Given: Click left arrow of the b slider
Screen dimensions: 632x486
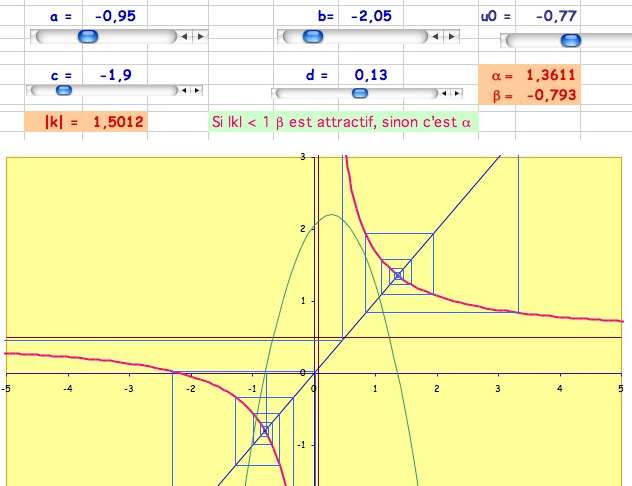Looking at the screenshot, I should point(435,37).
